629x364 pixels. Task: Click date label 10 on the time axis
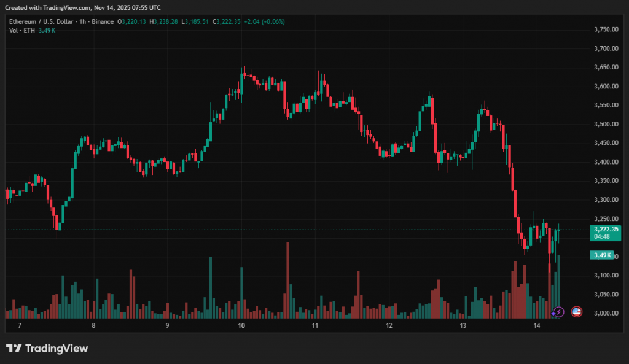click(x=241, y=325)
